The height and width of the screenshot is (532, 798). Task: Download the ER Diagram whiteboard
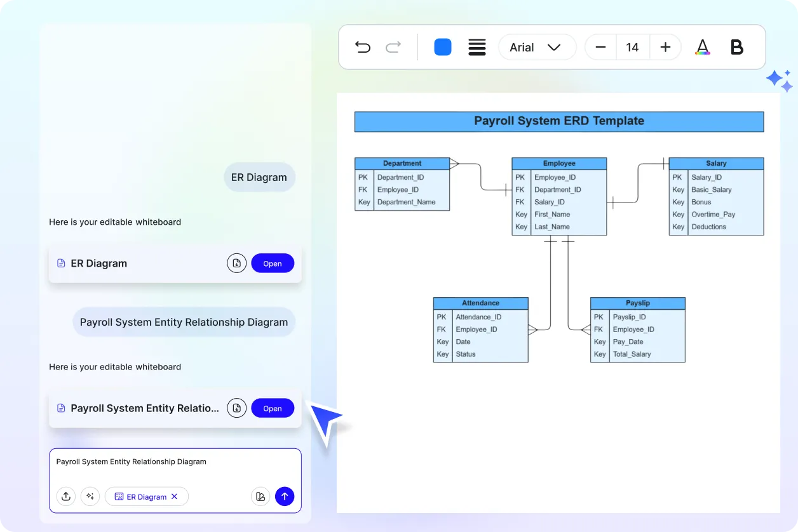click(237, 263)
